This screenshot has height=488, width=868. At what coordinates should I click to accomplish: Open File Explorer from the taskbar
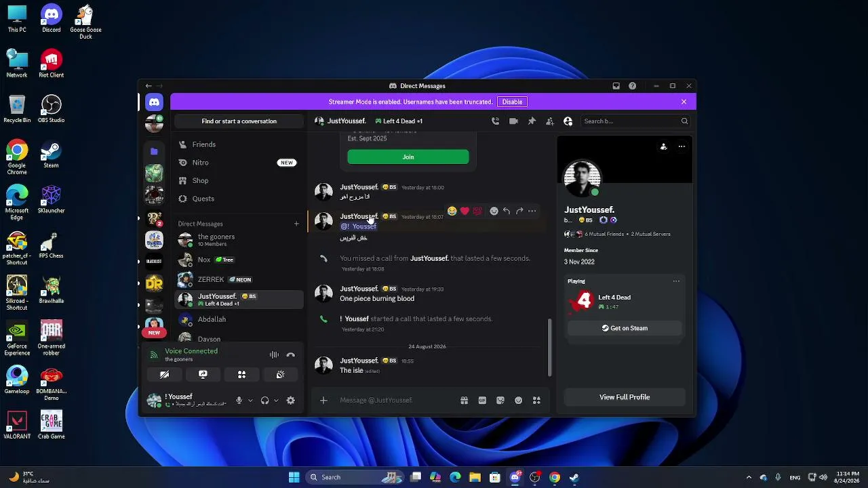click(475, 477)
